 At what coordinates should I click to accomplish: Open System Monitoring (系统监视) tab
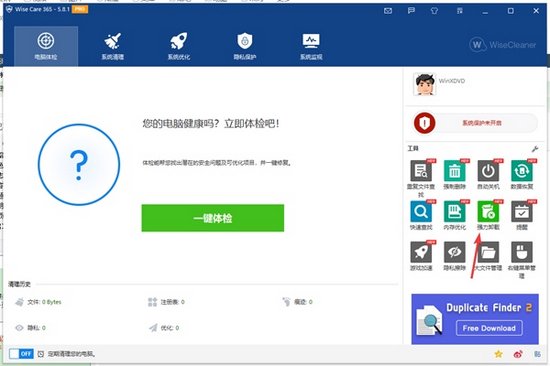pos(311,46)
